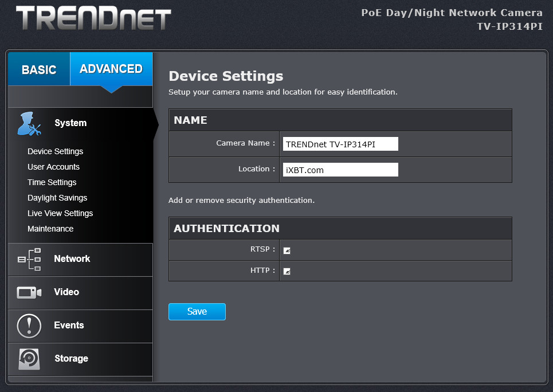The height and width of the screenshot is (392, 553).
Task: Toggle the RTSP authentication checkbox
Action: pos(287,250)
